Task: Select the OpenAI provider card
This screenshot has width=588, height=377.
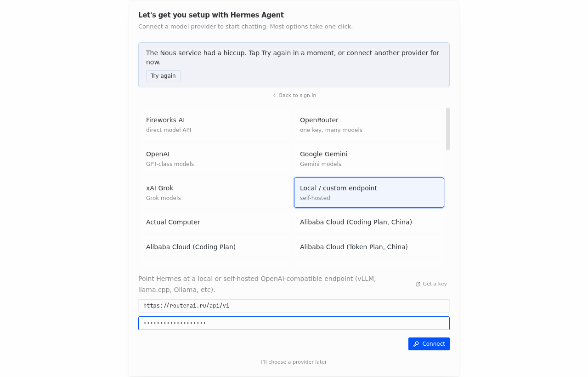Action: tap(216, 159)
